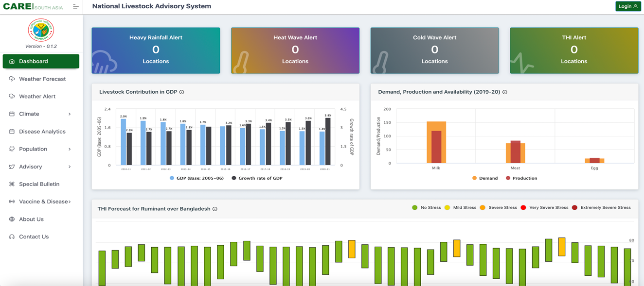This screenshot has width=644, height=286.
Task: Open the THI Alert card
Action: click(574, 50)
